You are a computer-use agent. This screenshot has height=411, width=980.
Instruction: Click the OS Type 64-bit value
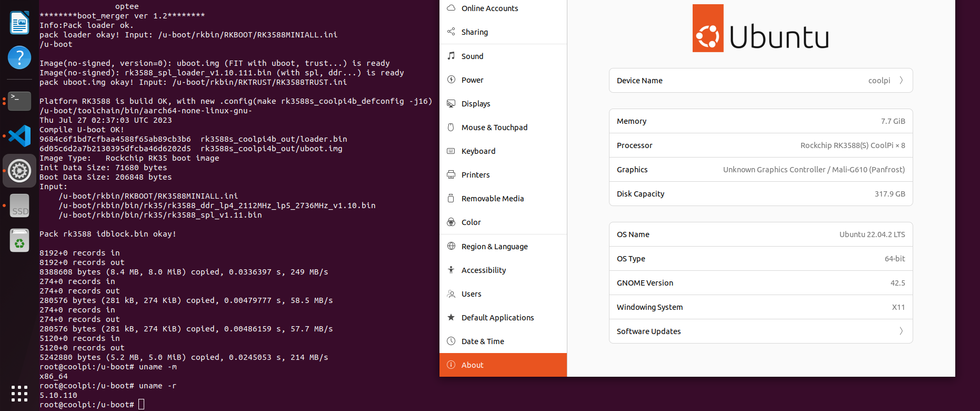(x=895, y=258)
